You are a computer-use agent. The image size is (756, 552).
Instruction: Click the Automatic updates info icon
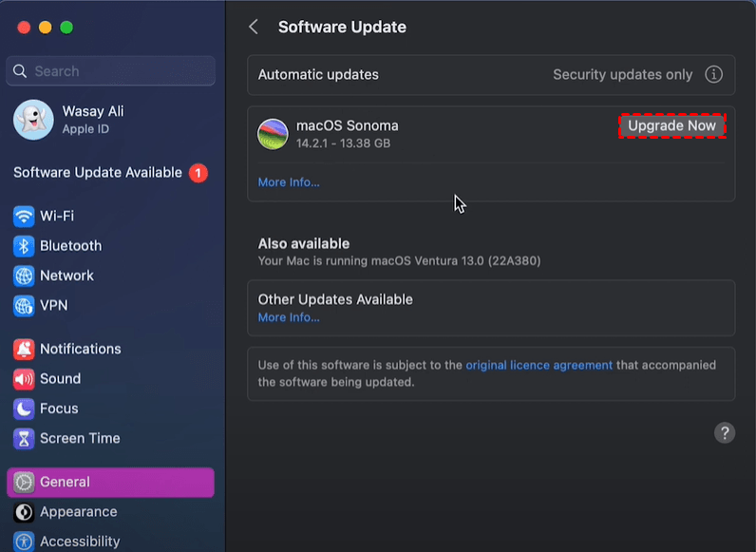tap(714, 75)
